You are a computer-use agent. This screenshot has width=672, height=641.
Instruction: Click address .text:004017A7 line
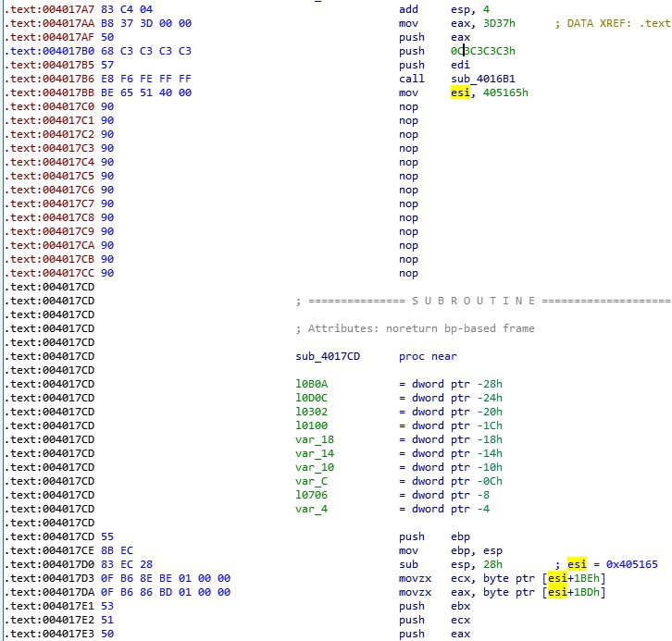click(49, 9)
